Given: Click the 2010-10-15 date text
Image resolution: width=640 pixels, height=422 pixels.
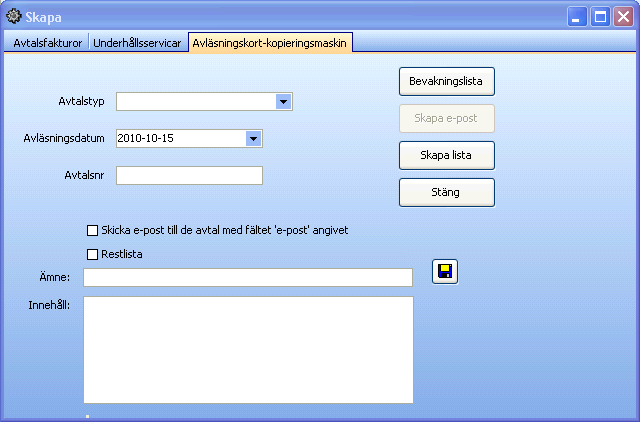Looking at the screenshot, I should 147,138.
